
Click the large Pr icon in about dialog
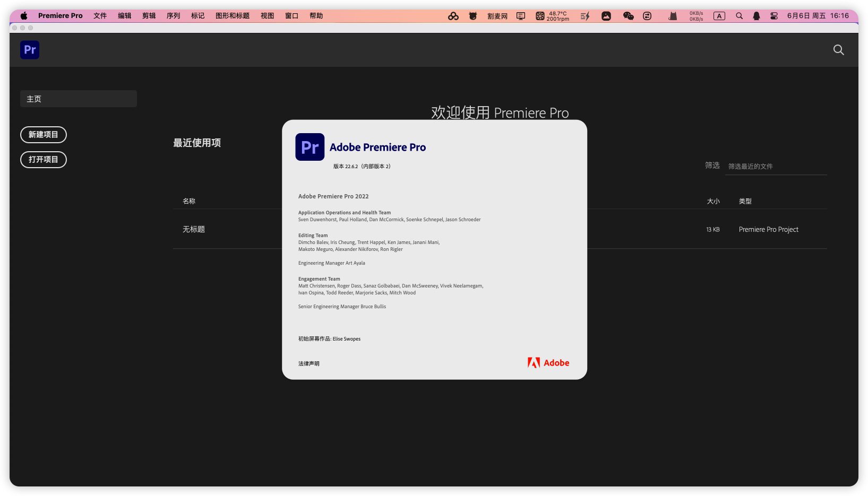coord(310,147)
